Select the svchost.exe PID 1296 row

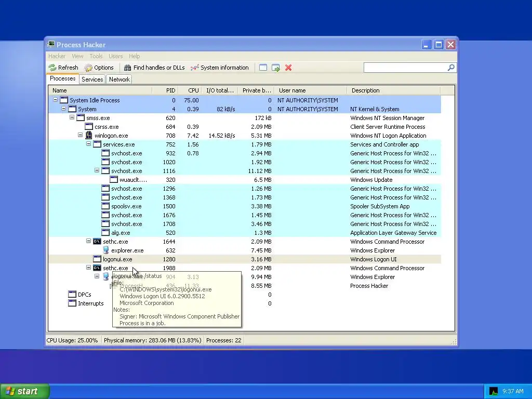(245, 188)
